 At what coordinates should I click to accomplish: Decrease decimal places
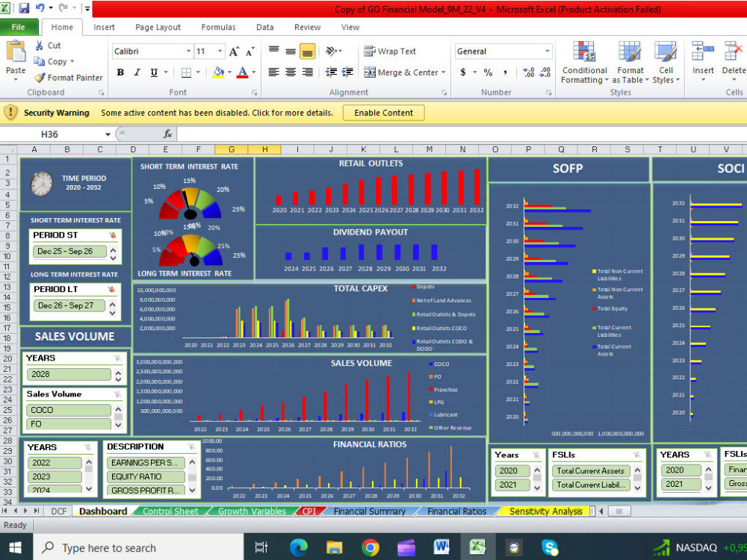tap(545, 72)
